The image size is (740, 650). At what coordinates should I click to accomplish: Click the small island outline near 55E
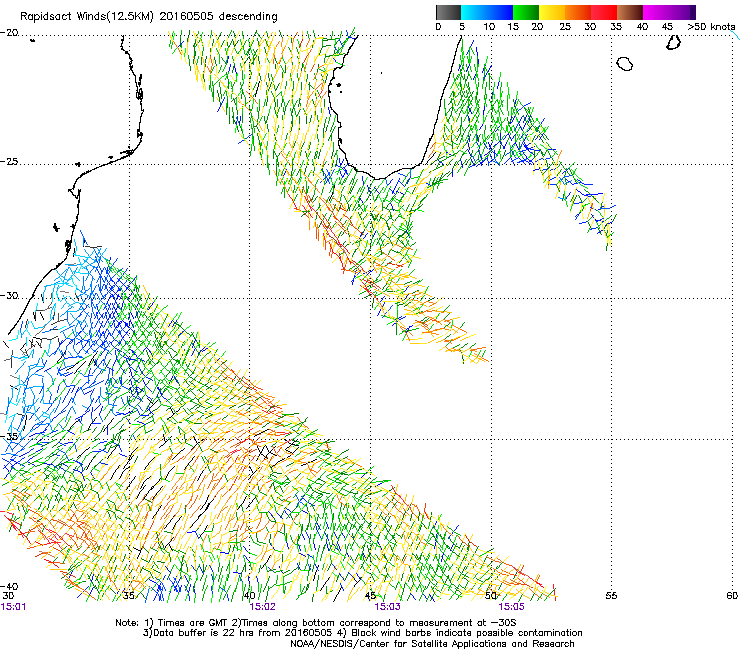[x=625, y=64]
